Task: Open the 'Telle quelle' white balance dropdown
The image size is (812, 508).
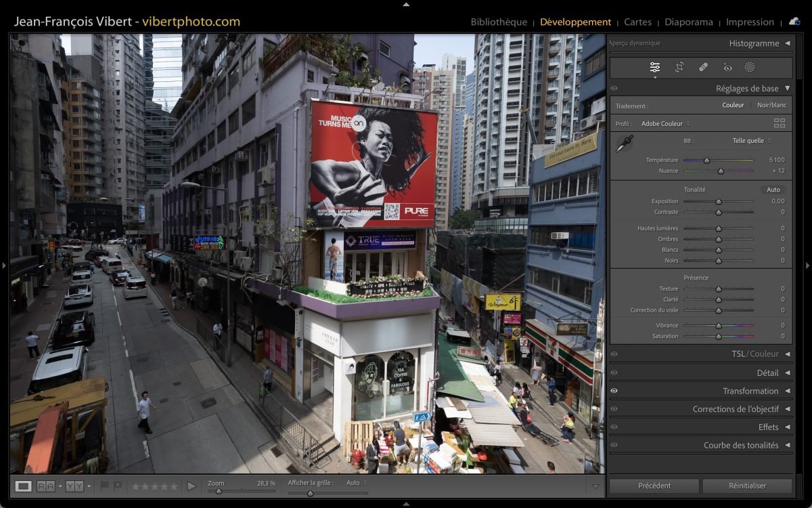Action: 751,141
